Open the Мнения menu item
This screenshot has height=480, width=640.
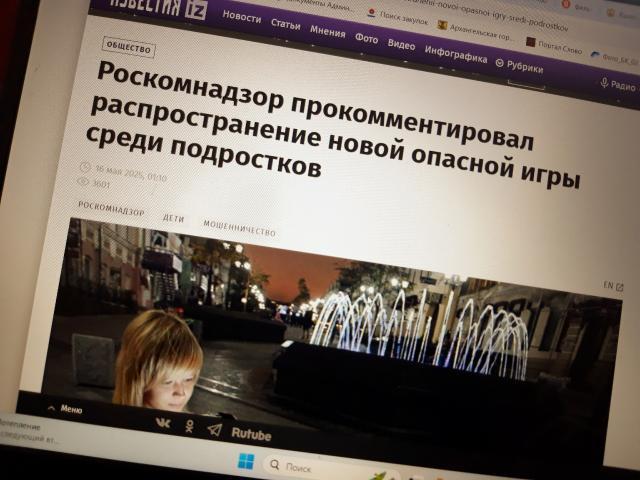coord(327,31)
